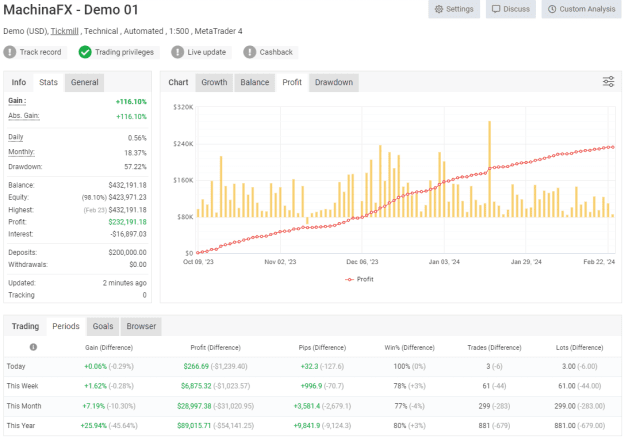Click the Dec 06, '23 axis label
The image size is (625, 439).
click(362, 262)
